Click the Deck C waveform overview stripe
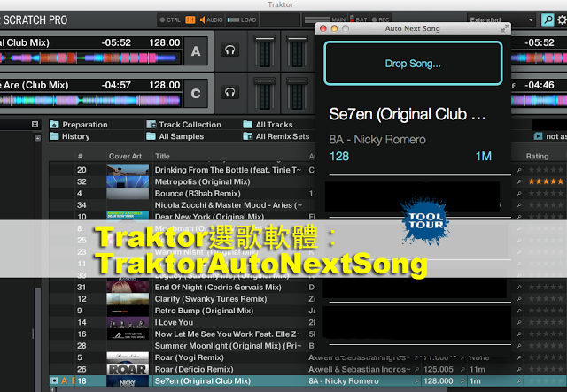567x392 pixels. [90, 100]
